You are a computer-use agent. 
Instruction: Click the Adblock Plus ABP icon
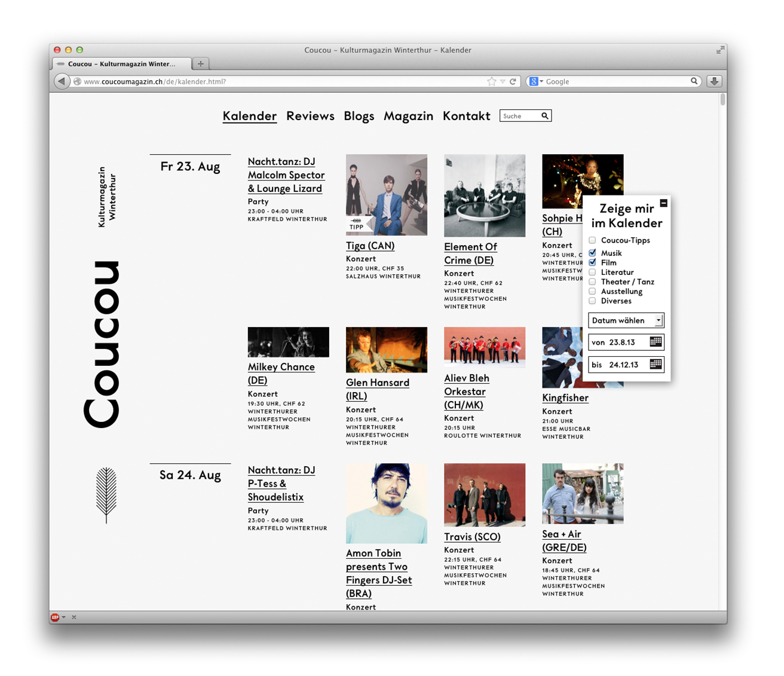point(55,617)
